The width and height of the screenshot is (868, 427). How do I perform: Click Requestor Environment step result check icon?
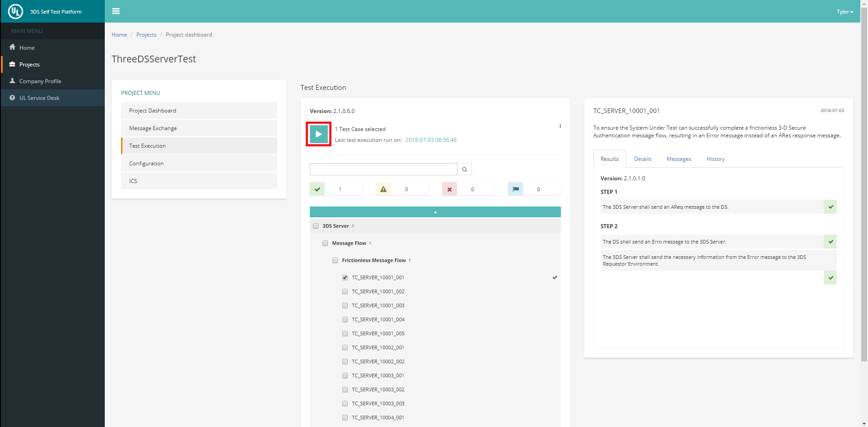point(831,278)
